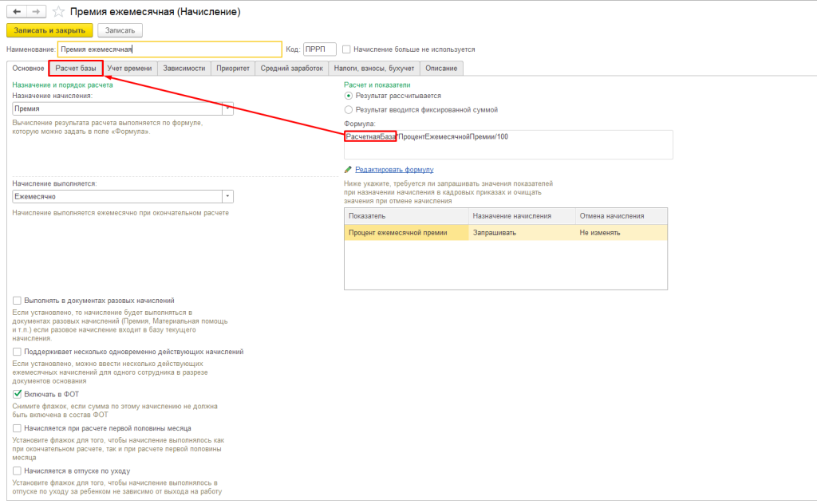Enable 'Начисление больше не используется' checkbox
The image size is (817, 504).
346,49
